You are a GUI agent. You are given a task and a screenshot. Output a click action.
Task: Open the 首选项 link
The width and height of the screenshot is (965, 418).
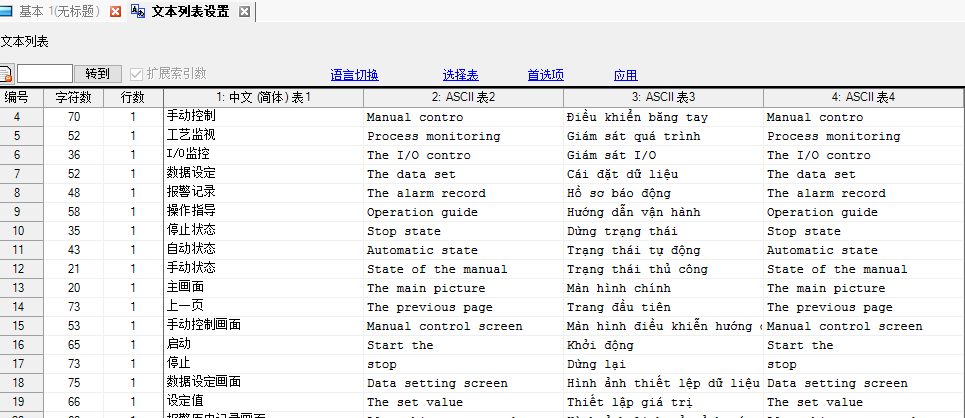[x=545, y=75]
